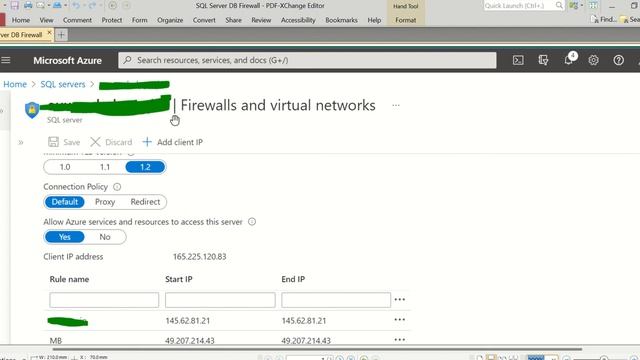Click the Add client IP button
640x360 pixels.
pyautogui.click(x=173, y=142)
